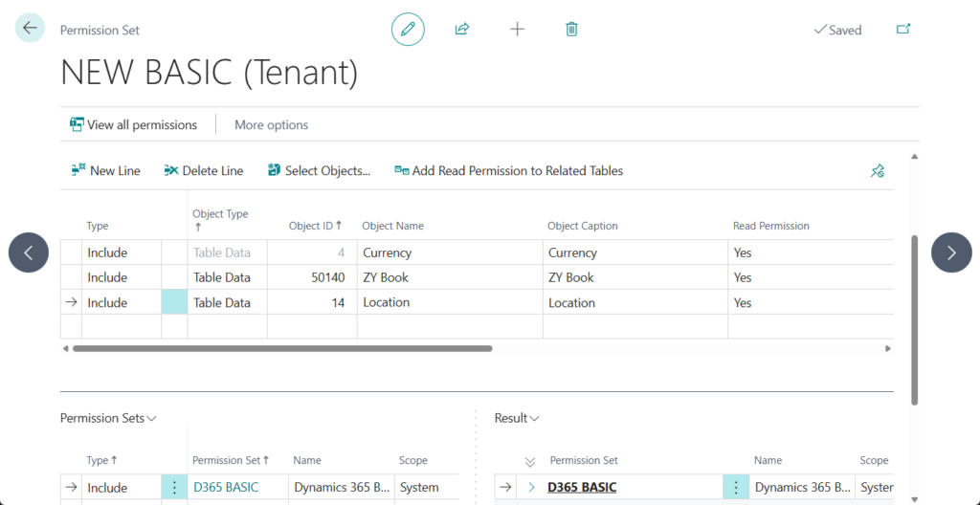Click the plus icon to create new
The image size is (980, 505).
pyautogui.click(x=517, y=29)
